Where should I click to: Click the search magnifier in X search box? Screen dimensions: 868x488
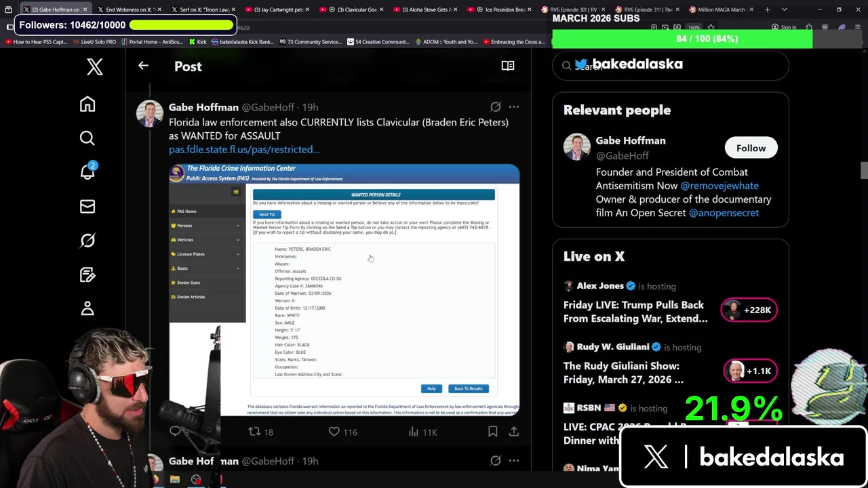[x=566, y=66]
